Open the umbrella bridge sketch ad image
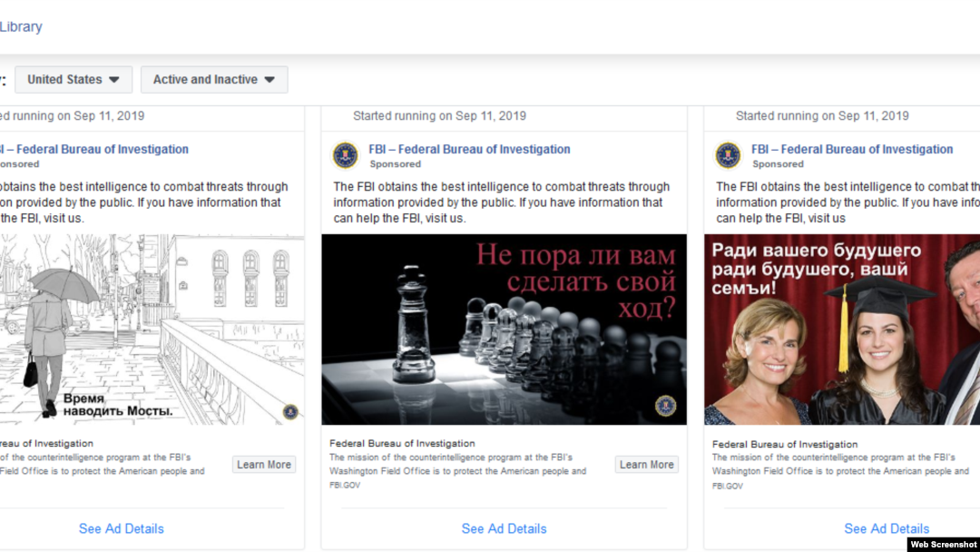 tap(152, 330)
